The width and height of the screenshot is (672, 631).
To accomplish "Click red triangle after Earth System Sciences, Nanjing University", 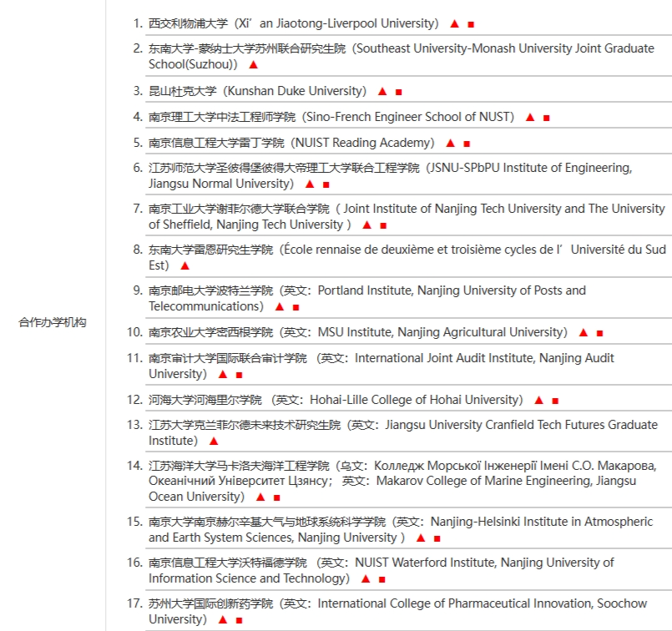I will click(x=421, y=538).
